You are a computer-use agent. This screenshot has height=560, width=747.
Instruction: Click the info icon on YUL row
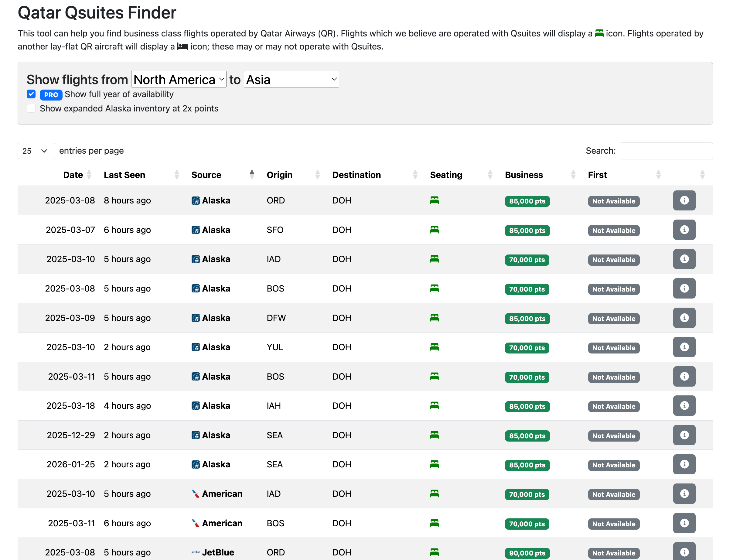tap(684, 347)
